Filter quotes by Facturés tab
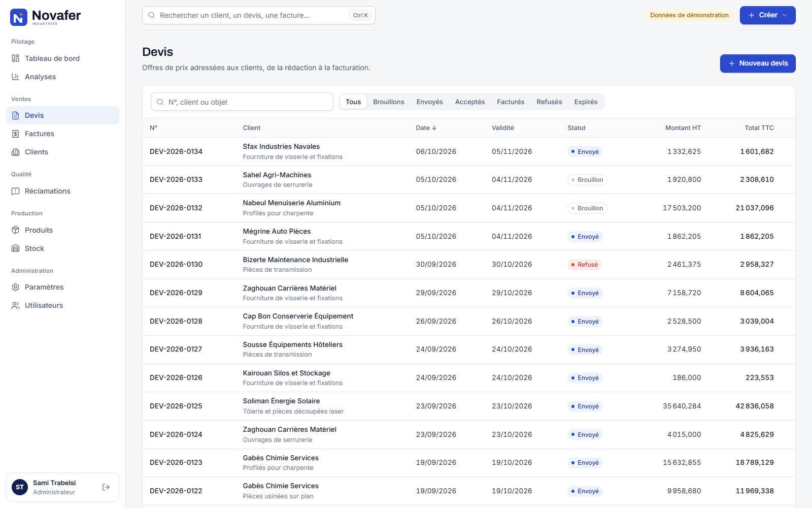This screenshot has width=812, height=508. 511,102
